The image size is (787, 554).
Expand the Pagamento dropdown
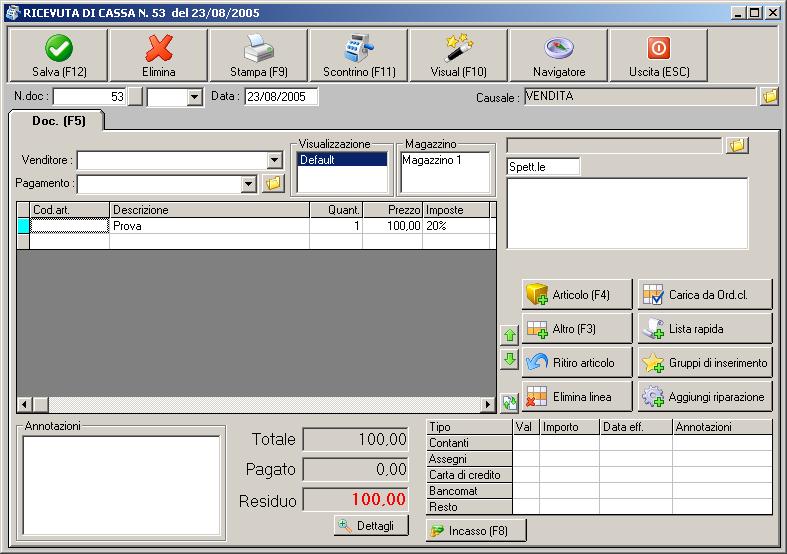coord(248,184)
